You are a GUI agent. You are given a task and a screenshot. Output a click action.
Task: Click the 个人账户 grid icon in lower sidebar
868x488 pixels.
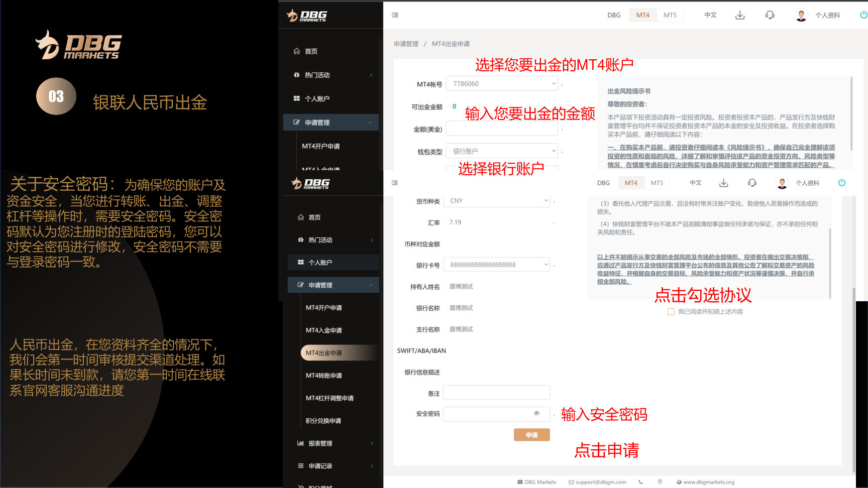[x=300, y=262]
